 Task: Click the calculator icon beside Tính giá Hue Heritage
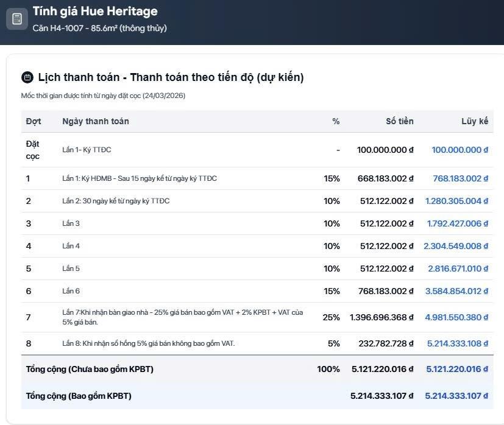tap(17, 19)
